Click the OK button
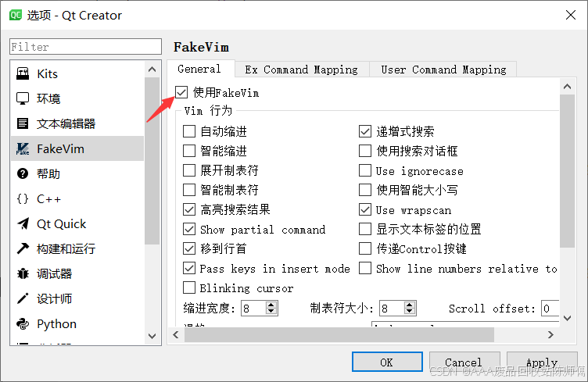This screenshot has width=588, height=382. pos(387,362)
